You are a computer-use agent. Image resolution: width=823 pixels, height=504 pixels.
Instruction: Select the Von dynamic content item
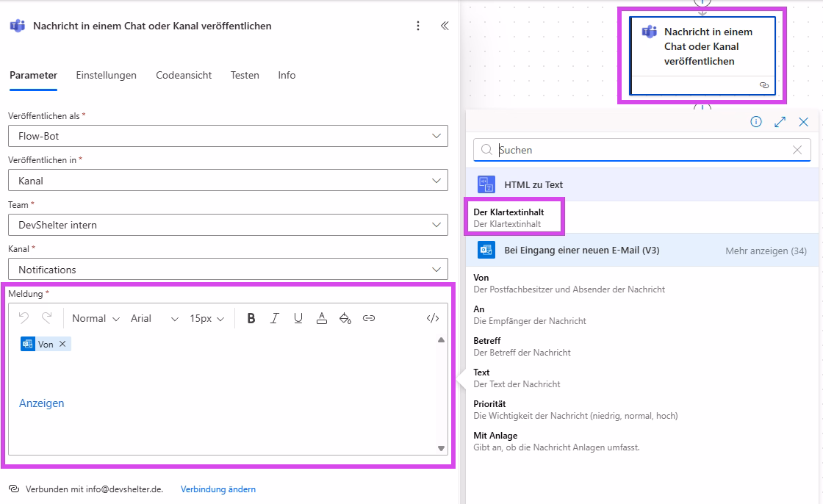tap(642, 283)
